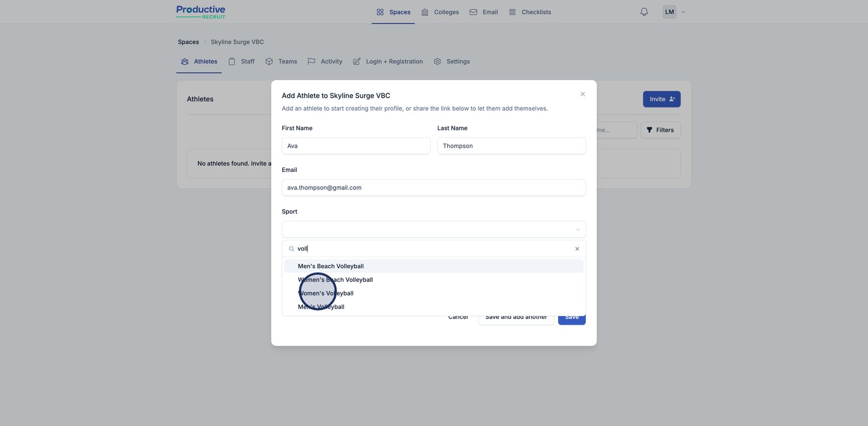868x426 pixels.
Task: Pick Women's Volleyball sport option
Action: [336, 294]
